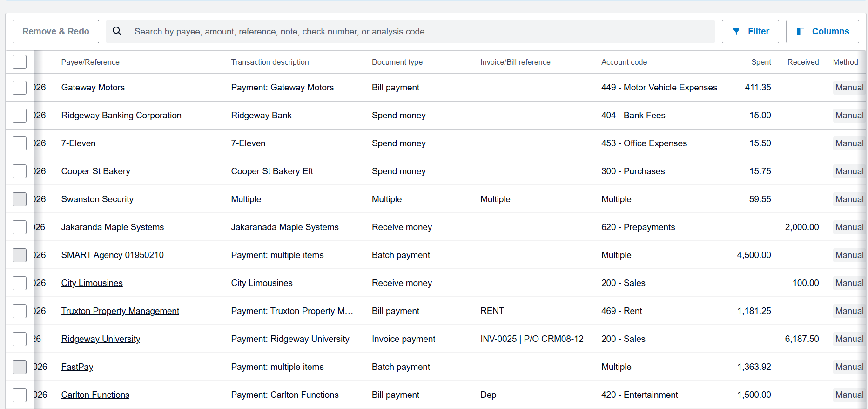Image resolution: width=868 pixels, height=409 pixels.
Task: Check the City Limousines row checkbox
Action: [20, 283]
